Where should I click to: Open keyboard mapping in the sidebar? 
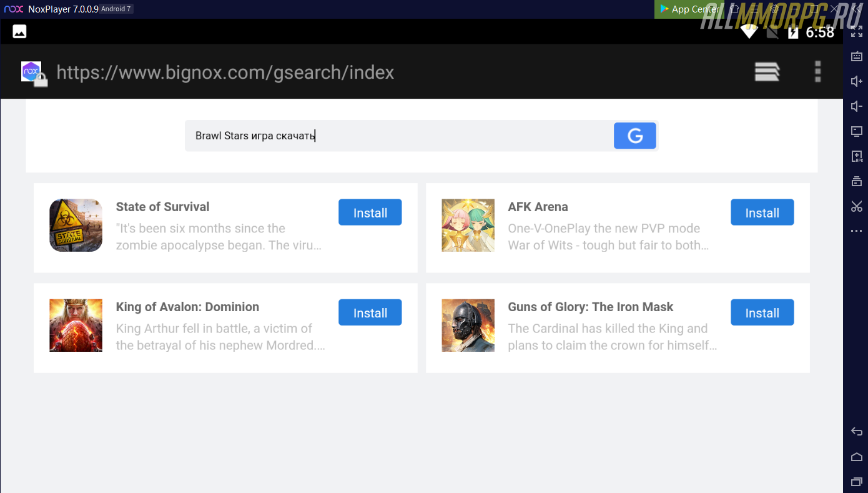click(857, 56)
